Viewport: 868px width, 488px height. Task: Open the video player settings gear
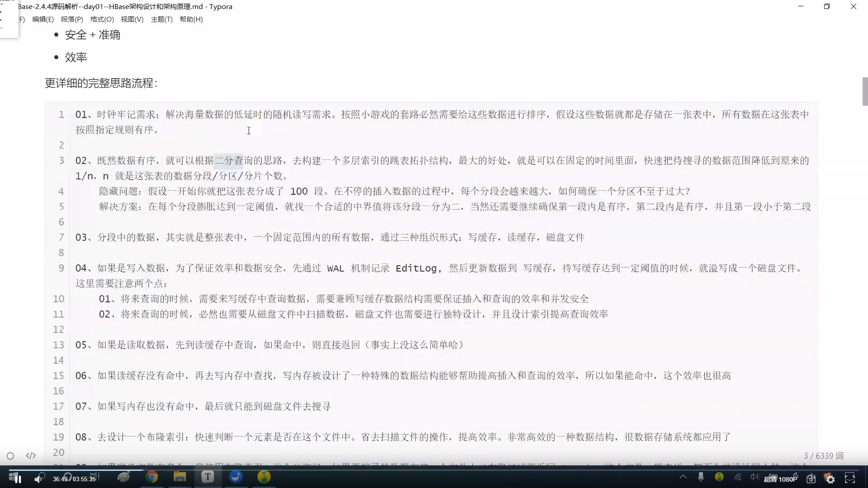click(x=830, y=479)
